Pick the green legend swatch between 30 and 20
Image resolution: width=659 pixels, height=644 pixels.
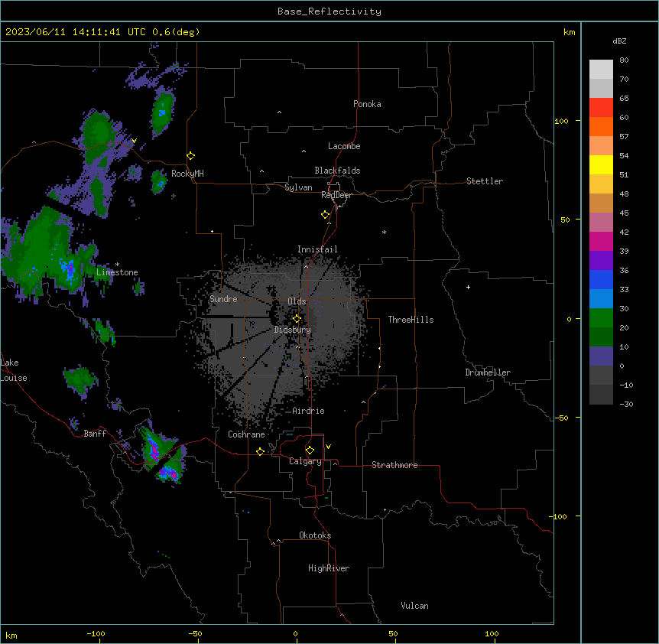point(601,318)
